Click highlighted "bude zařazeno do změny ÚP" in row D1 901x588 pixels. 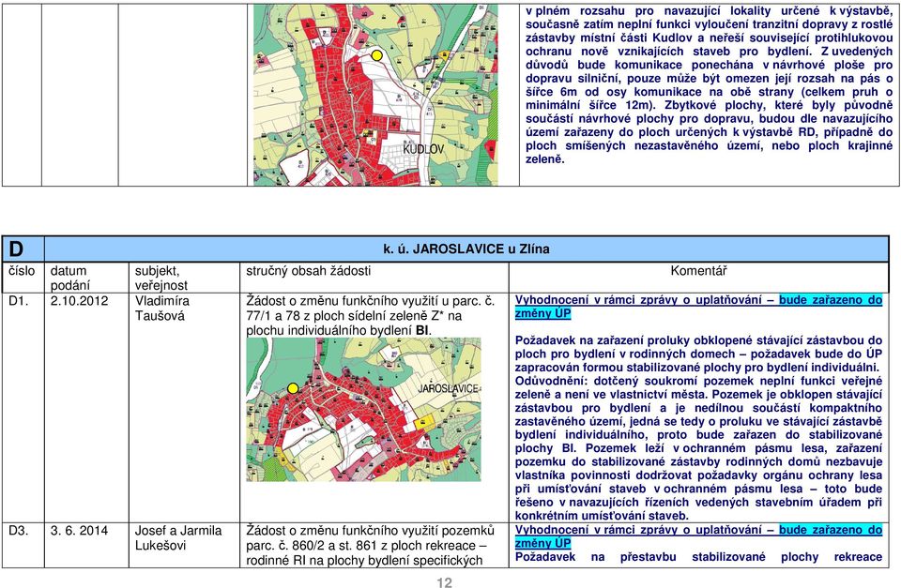[x=698, y=307]
